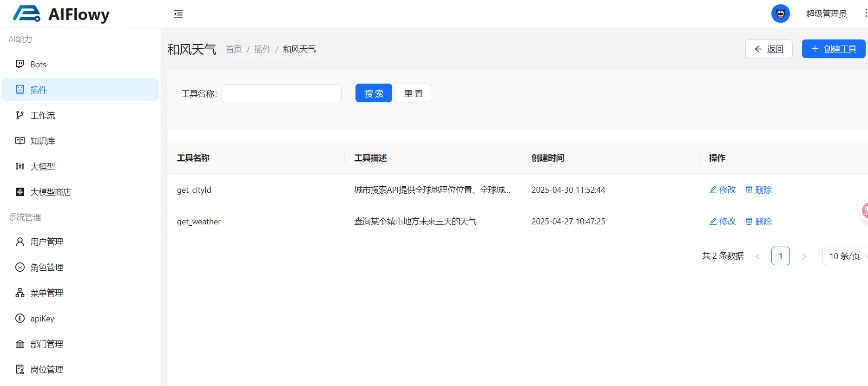Open the 工作流 menu item

pos(80,115)
